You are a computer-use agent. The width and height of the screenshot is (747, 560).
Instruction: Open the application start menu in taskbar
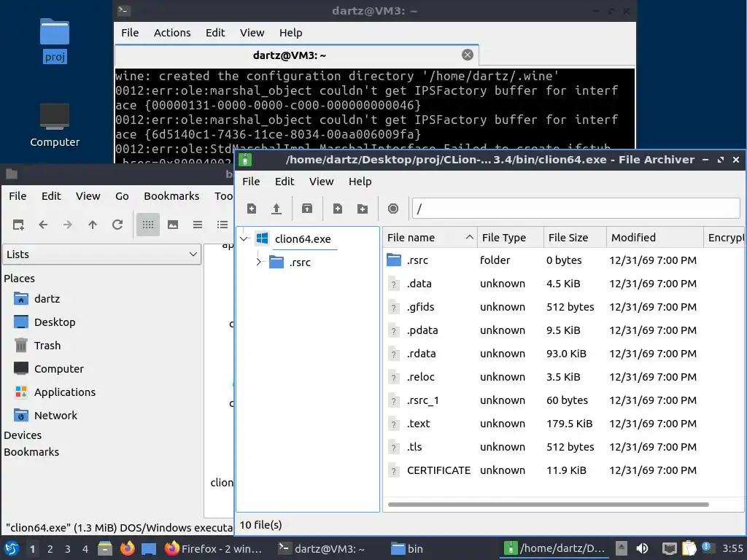tap(12, 548)
